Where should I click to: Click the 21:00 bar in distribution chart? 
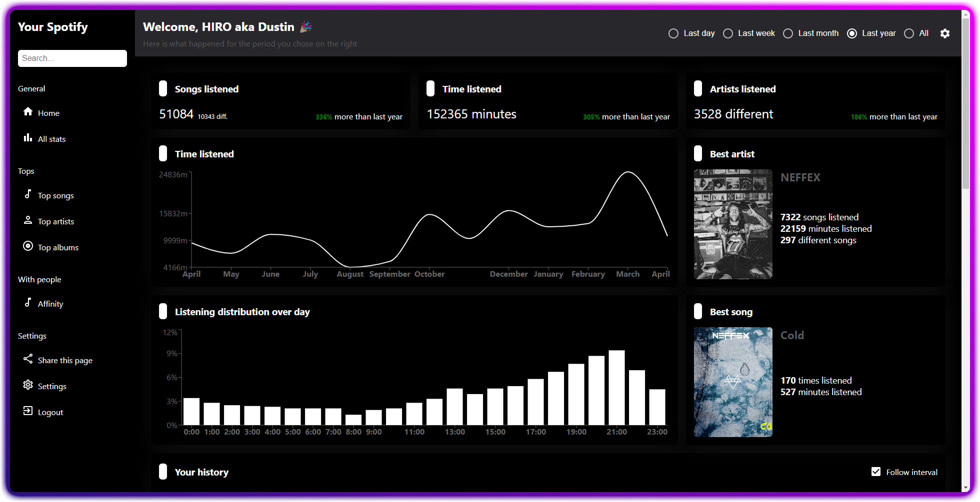[616, 388]
